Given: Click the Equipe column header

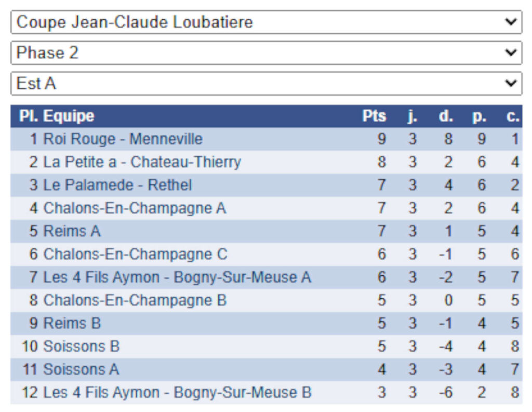Looking at the screenshot, I should point(69,116).
